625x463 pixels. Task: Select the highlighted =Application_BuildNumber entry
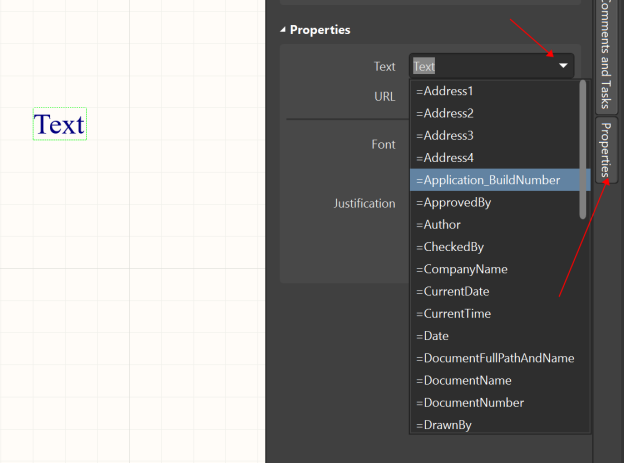488,180
